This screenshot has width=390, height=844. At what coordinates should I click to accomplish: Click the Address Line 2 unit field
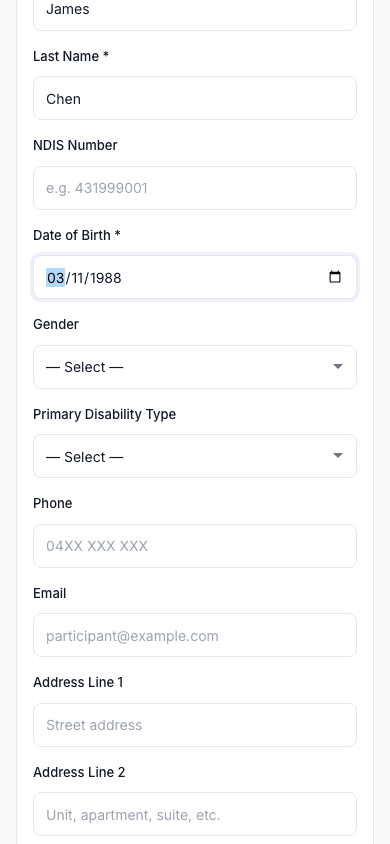195,814
